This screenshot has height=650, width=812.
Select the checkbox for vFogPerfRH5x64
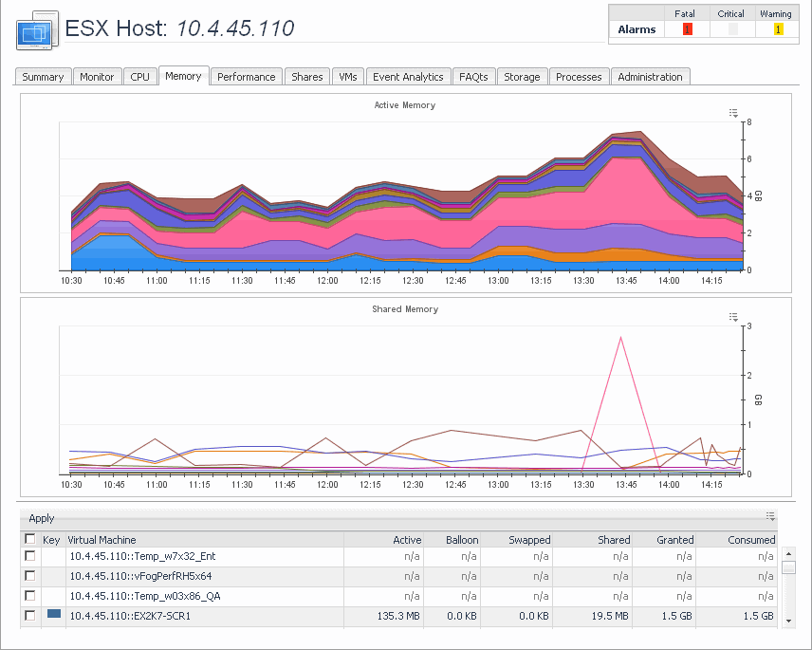[30, 576]
